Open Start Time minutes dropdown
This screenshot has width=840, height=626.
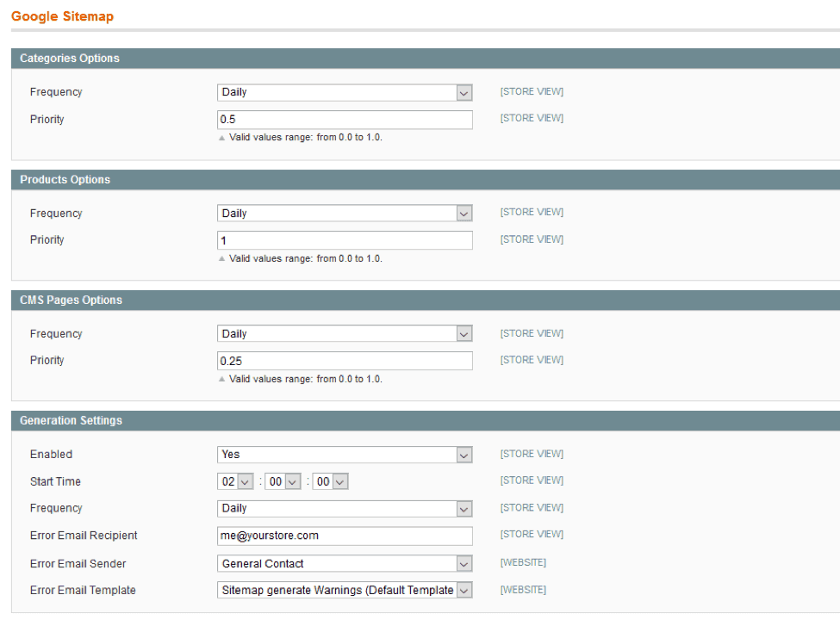pyautogui.click(x=283, y=481)
